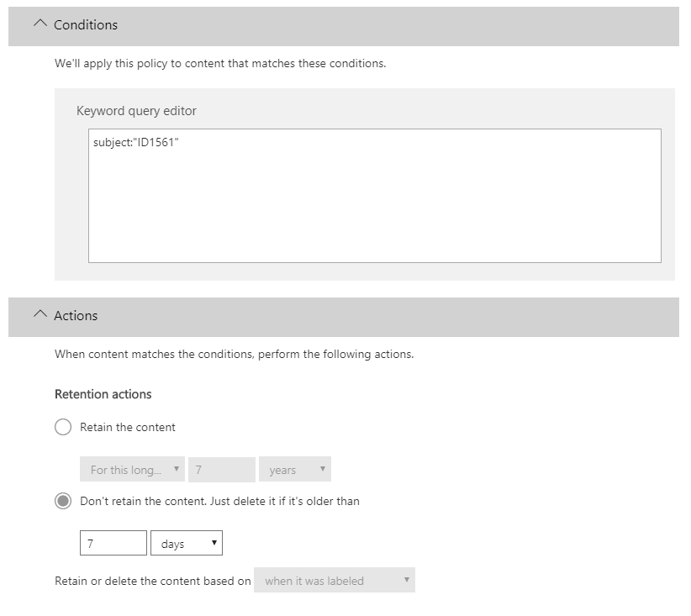Click the Retain the content label text

pyautogui.click(x=128, y=428)
